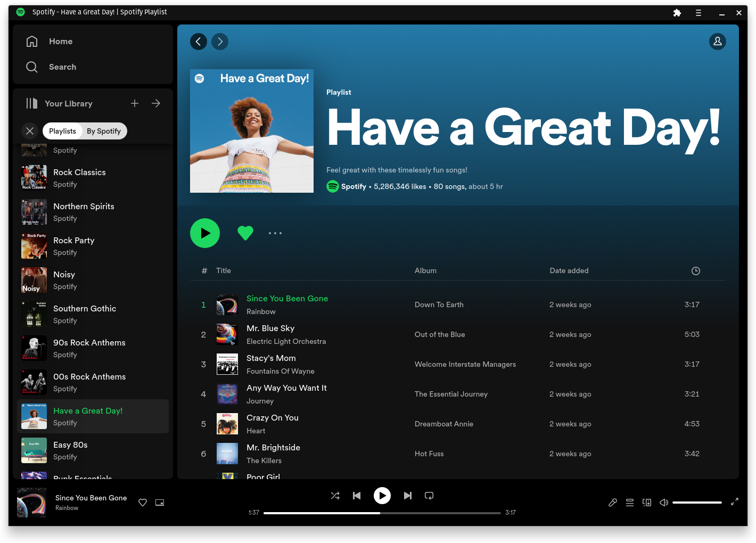Click the bottom play button

tap(382, 496)
